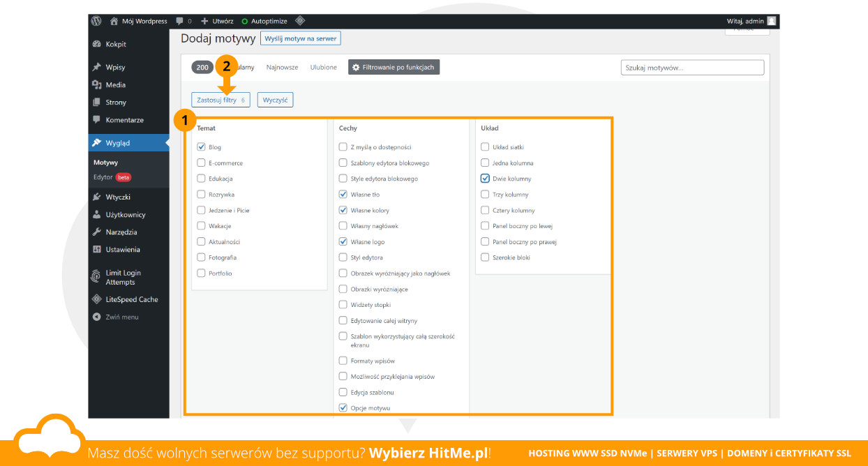Check the Formaty wpisów checkbox
The image size is (868, 466).
point(343,361)
